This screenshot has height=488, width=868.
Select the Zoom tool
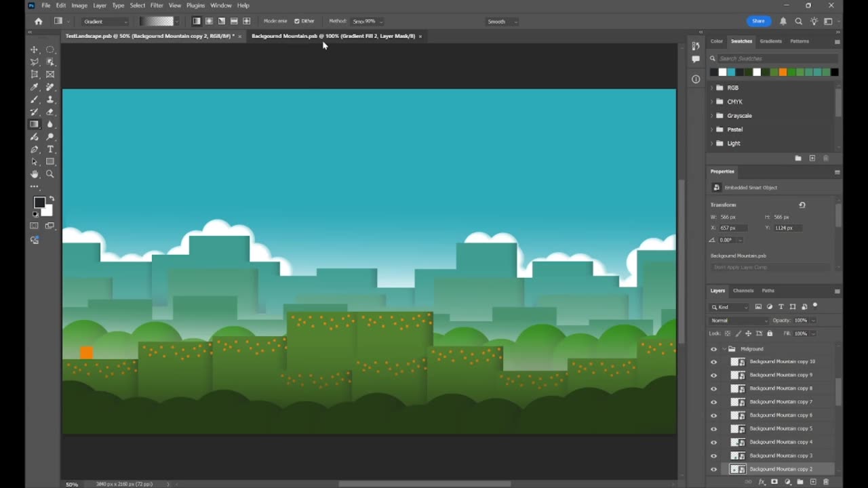50,174
